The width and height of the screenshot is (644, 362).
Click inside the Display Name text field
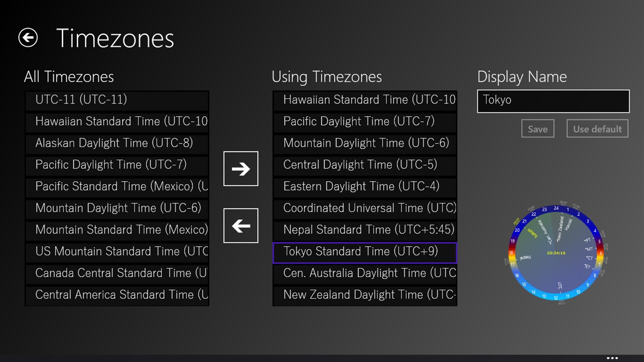(x=552, y=101)
